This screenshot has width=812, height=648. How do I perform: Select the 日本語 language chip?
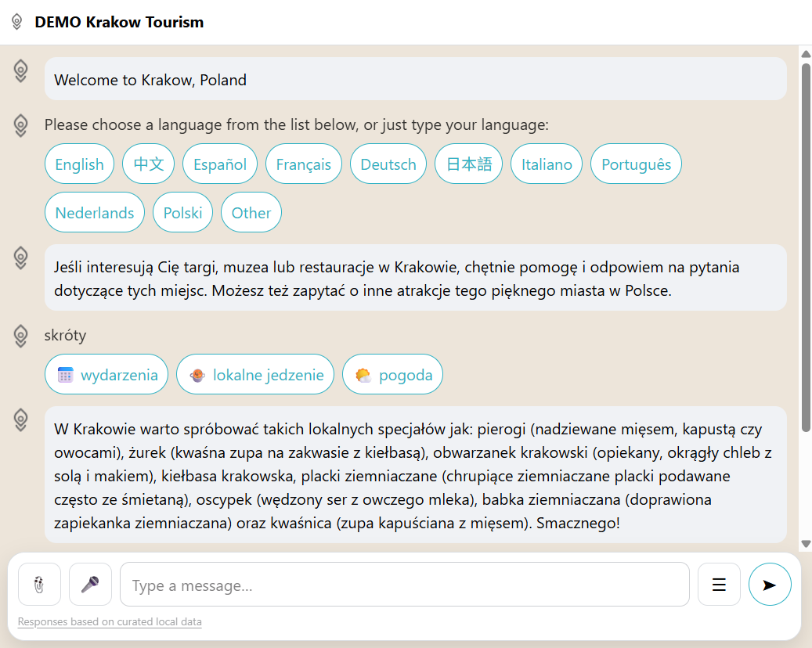click(x=469, y=164)
